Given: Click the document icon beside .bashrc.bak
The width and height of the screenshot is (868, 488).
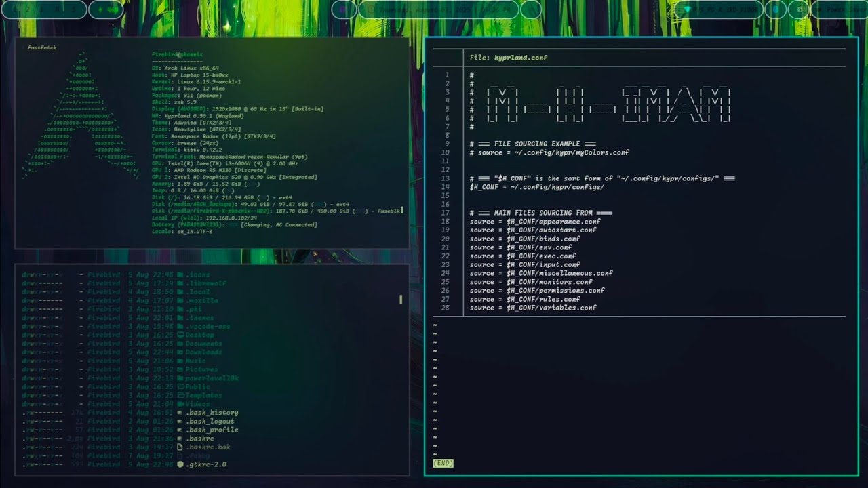Looking at the screenshot, I should click(180, 447).
